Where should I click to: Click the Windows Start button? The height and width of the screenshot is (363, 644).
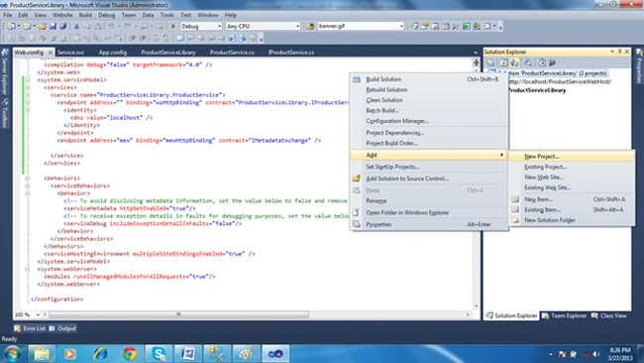point(12,353)
